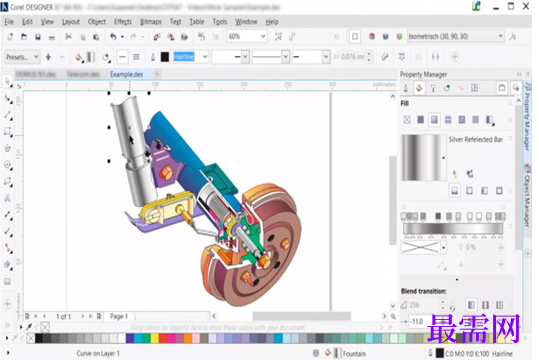
Task: Select the Pick tool in toolbox
Action: (x=7, y=81)
